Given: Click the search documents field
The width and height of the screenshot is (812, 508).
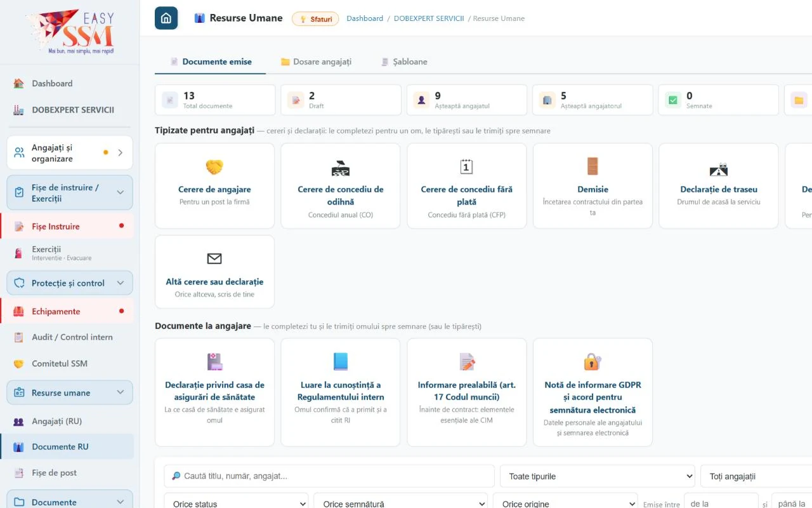Looking at the screenshot, I should click(x=329, y=476).
